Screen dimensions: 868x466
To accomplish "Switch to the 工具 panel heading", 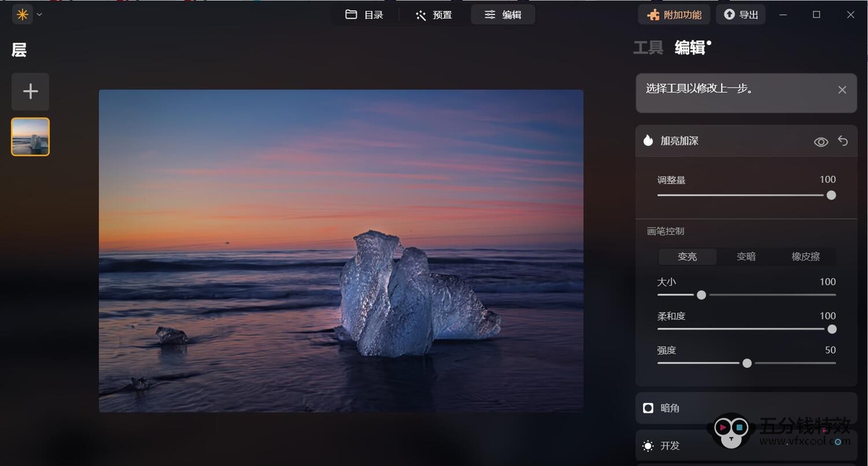I will click(x=648, y=48).
